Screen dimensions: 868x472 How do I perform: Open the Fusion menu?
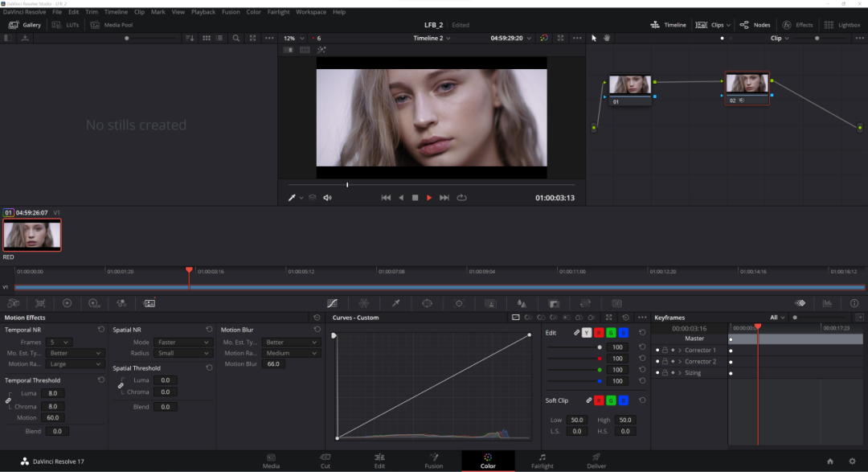(231, 11)
